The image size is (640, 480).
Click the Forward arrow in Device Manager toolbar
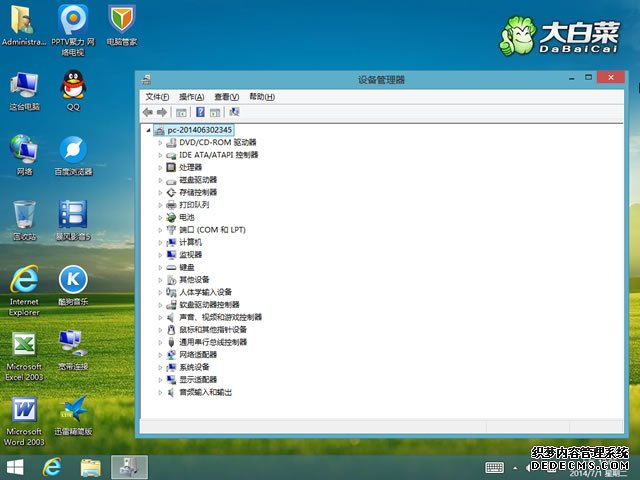[x=162, y=112]
